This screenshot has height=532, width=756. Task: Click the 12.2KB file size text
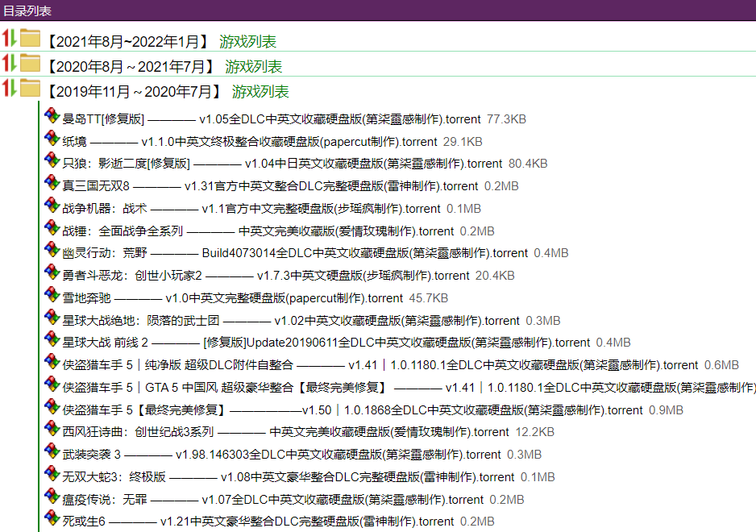pos(534,432)
